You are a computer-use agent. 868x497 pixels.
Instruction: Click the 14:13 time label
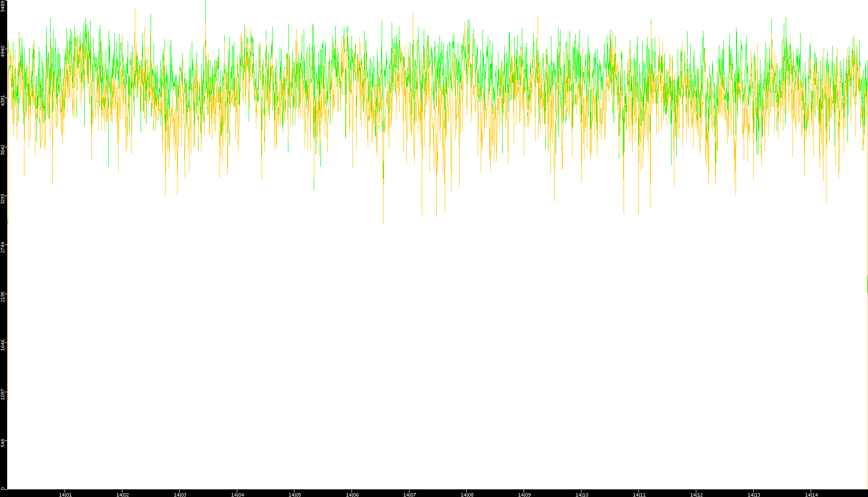[754, 495]
